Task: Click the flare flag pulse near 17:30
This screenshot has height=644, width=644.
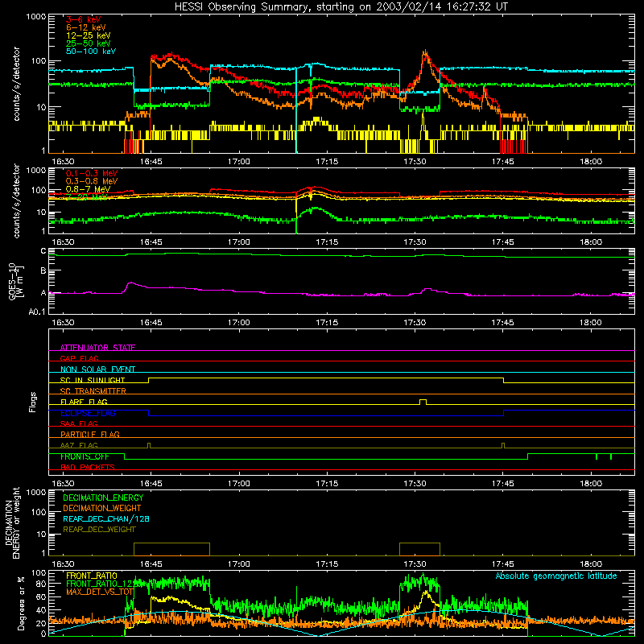Action: point(423,402)
